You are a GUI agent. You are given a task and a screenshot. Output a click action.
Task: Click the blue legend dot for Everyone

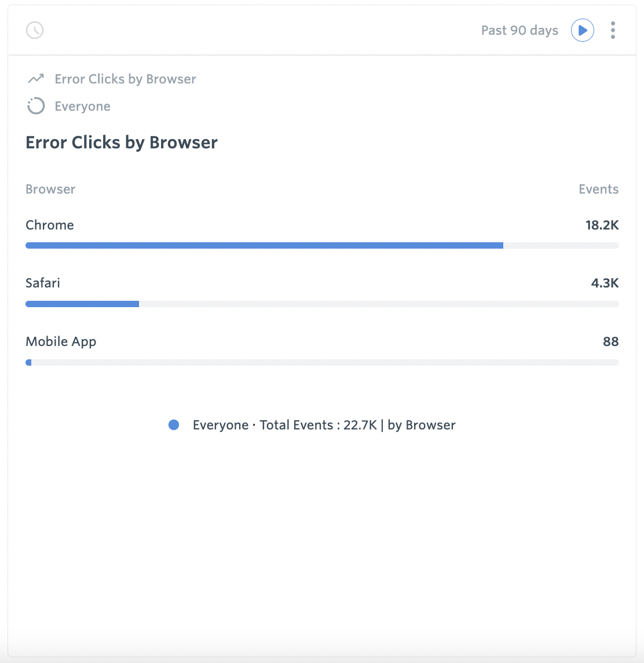174,425
